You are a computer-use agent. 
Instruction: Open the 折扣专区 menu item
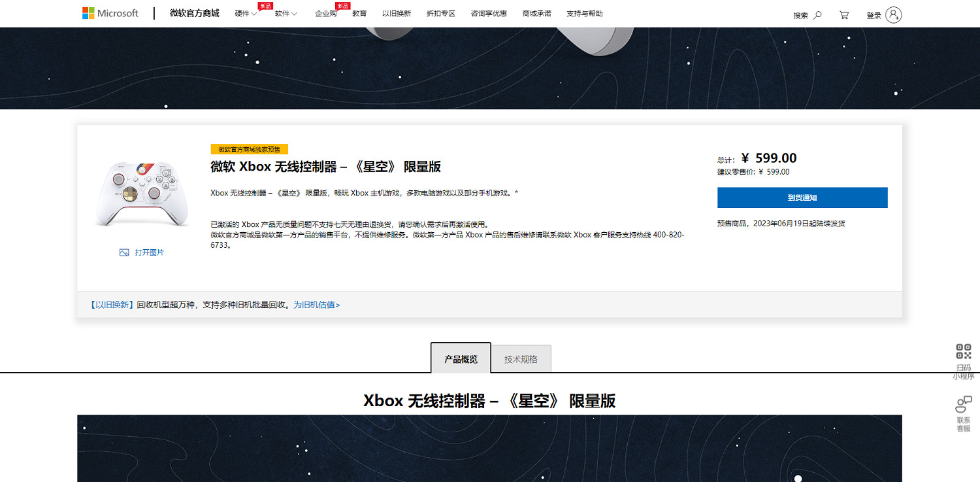point(440,13)
